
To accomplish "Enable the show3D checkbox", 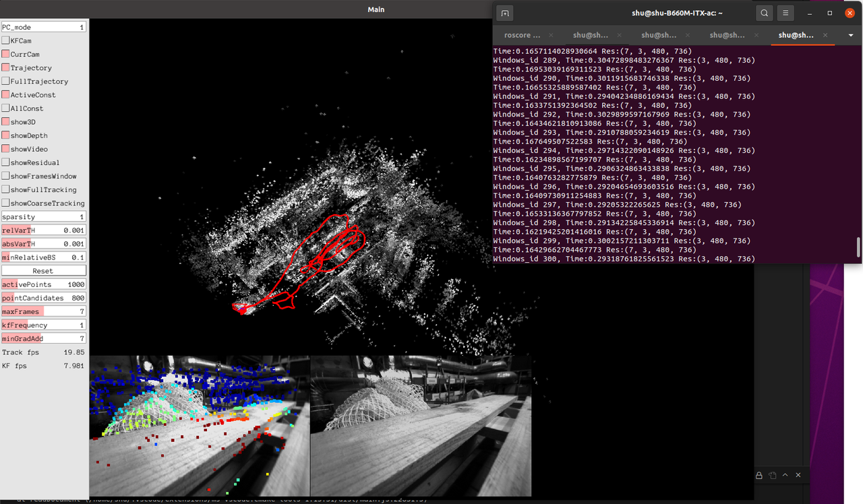I will point(7,122).
